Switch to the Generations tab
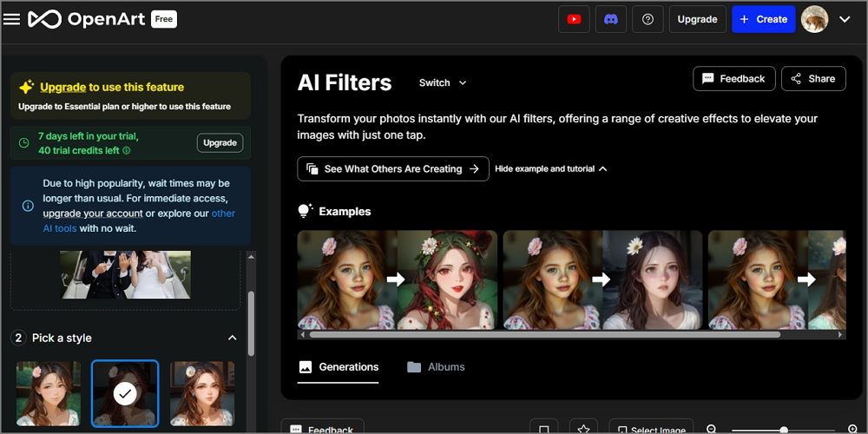 pos(339,367)
